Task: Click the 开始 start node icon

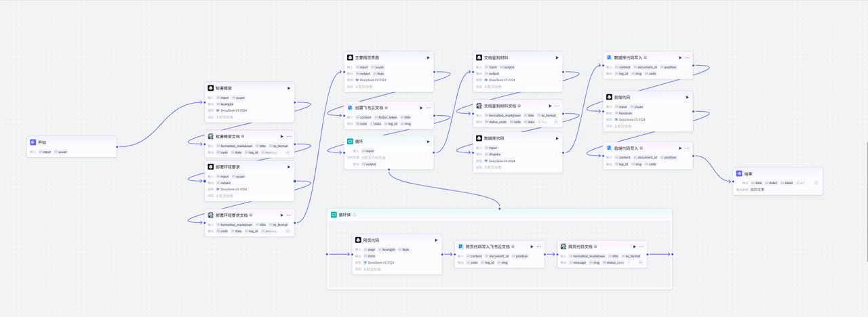Action: click(x=33, y=142)
